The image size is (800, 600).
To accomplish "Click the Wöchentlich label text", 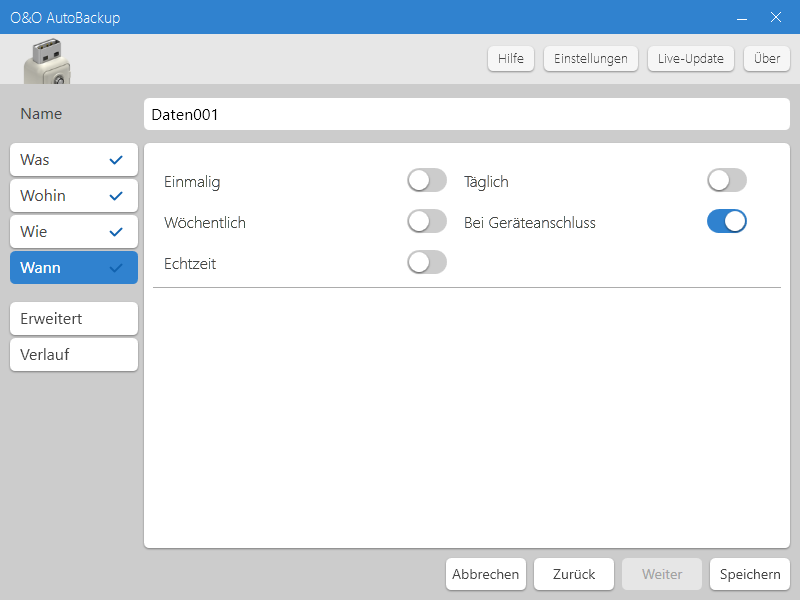I will 205,222.
